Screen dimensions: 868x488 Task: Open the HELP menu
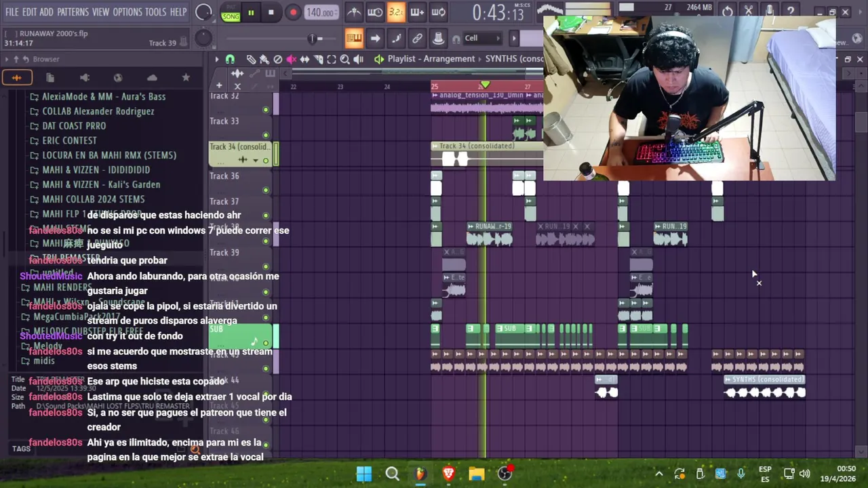(178, 12)
